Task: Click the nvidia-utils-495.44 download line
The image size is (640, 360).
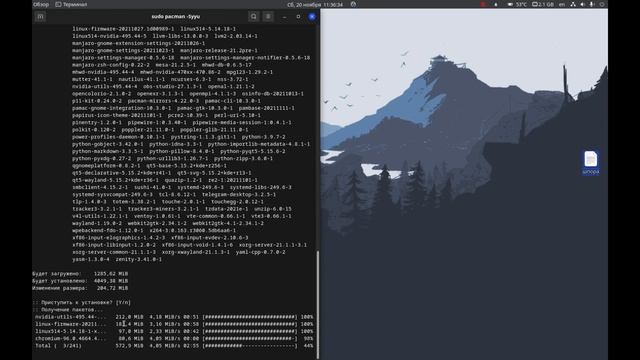Action: tap(174, 317)
